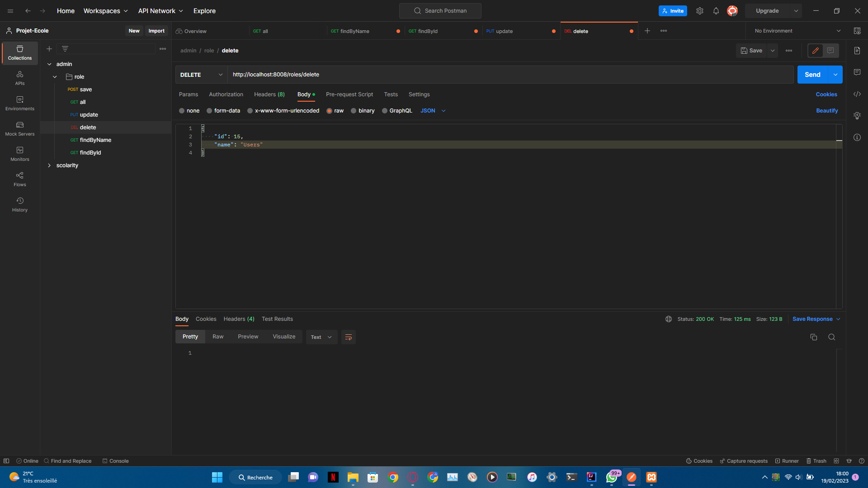Open the Text response format dropdown

[x=321, y=337]
